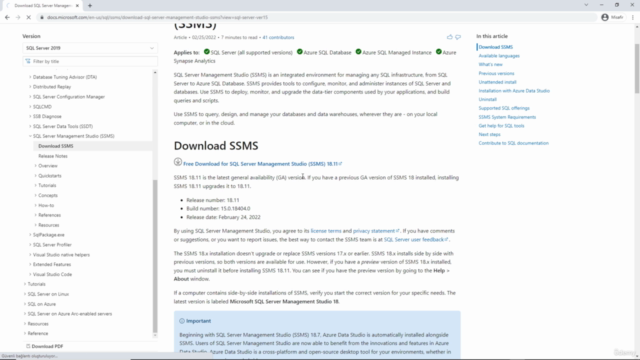Jump to Next steps section
Image resolution: width=640 pixels, height=360 pixels.
click(489, 134)
